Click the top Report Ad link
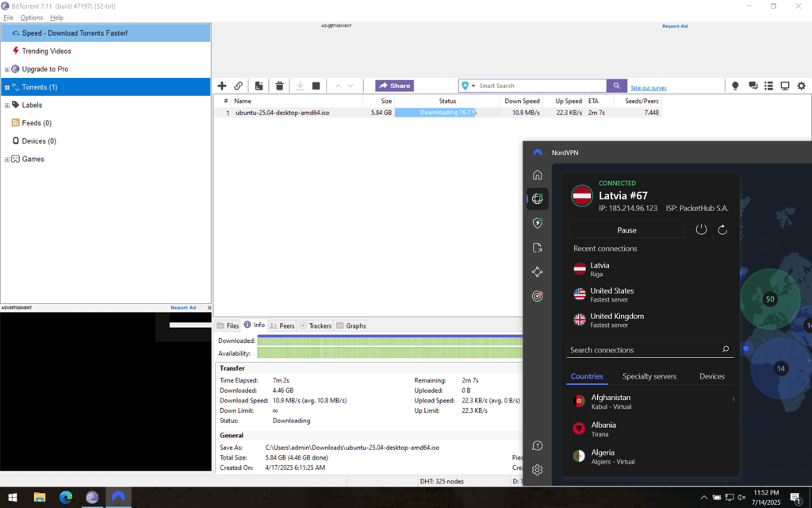Viewport: 812px width, 508px height. pyautogui.click(x=675, y=26)
